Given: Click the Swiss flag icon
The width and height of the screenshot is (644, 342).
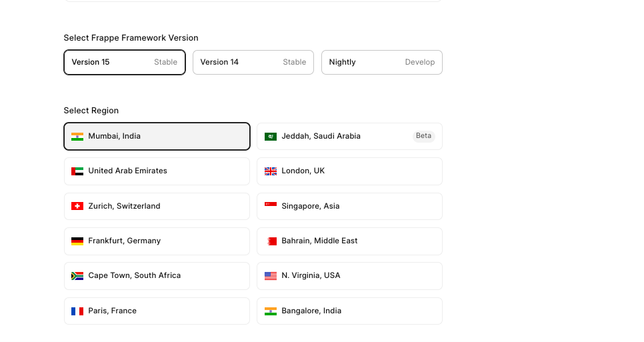Looking at the screenshot, I should (77, 206).
